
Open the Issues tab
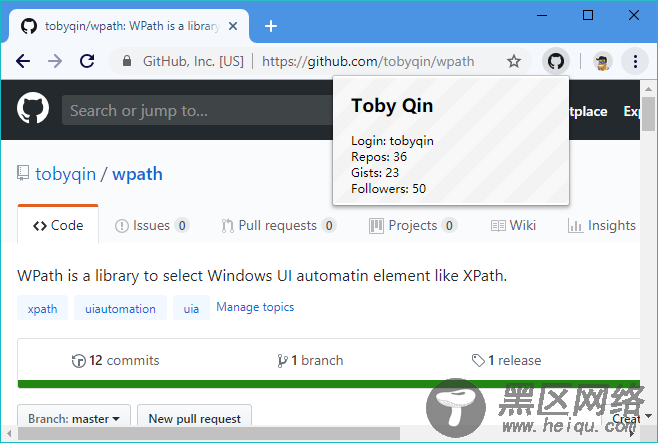(x=152, y=226)
